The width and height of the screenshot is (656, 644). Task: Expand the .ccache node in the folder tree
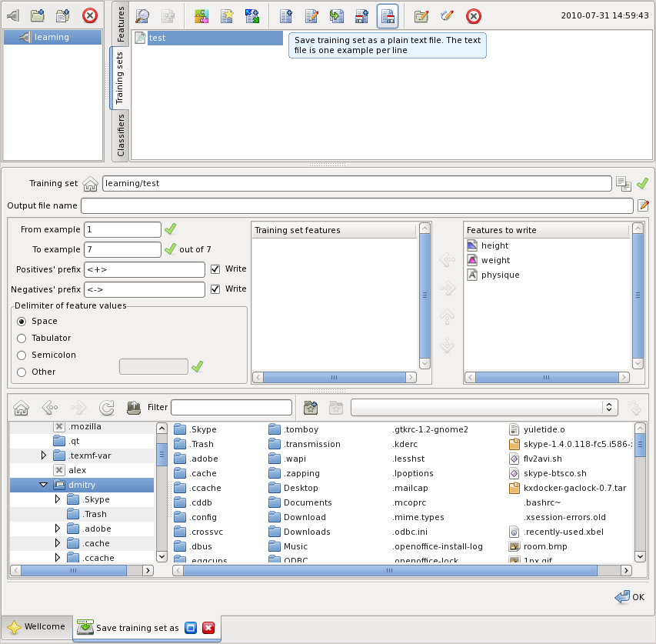[58, 557]
